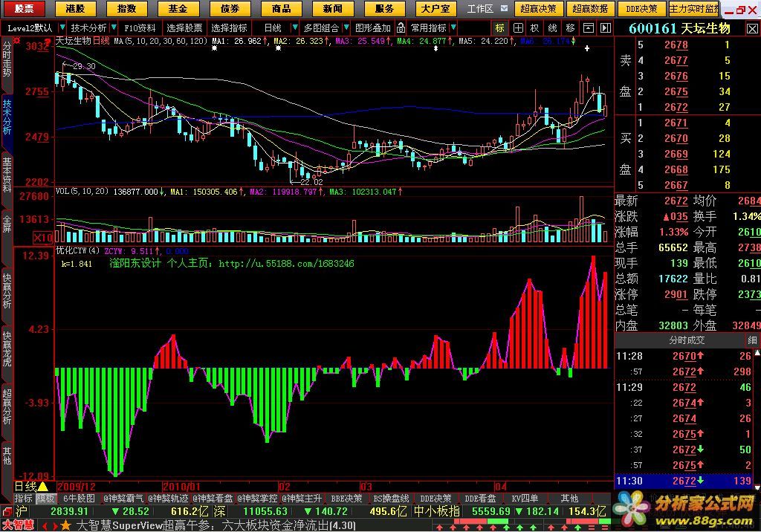
Task: Click the 超赢决策 button
Action: tap(538, 9)
